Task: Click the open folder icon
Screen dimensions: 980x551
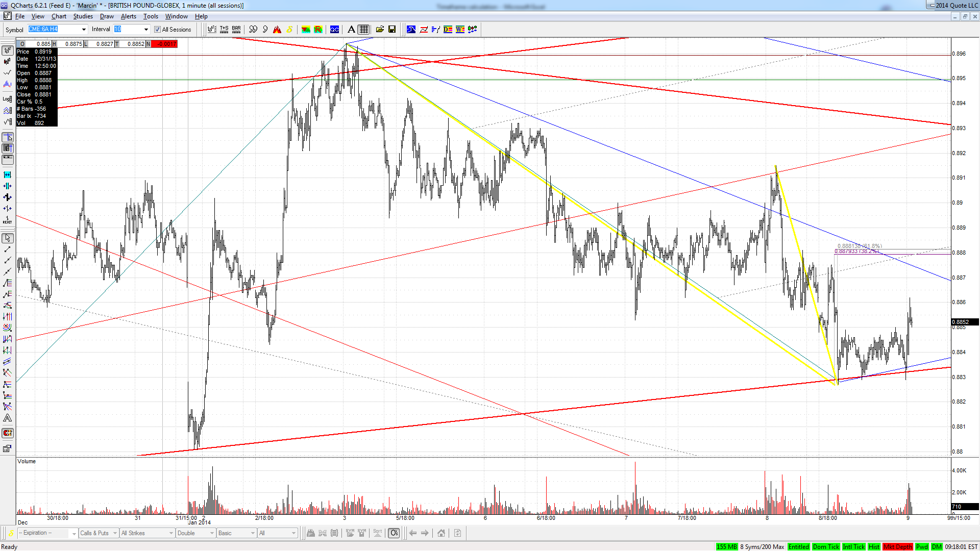Action: tap(380, 30)
